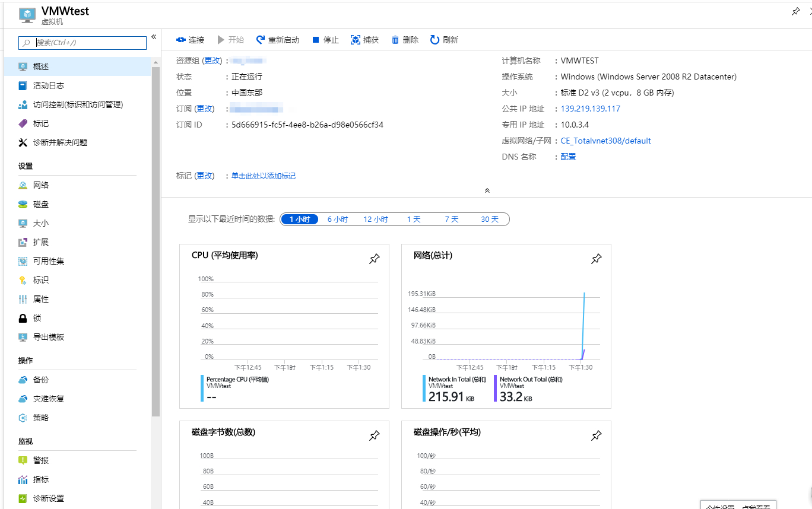This screenshot has height=509, width=812.
Task: Click the 策略 policy icon in sidebar
Action: pos(23,418)
